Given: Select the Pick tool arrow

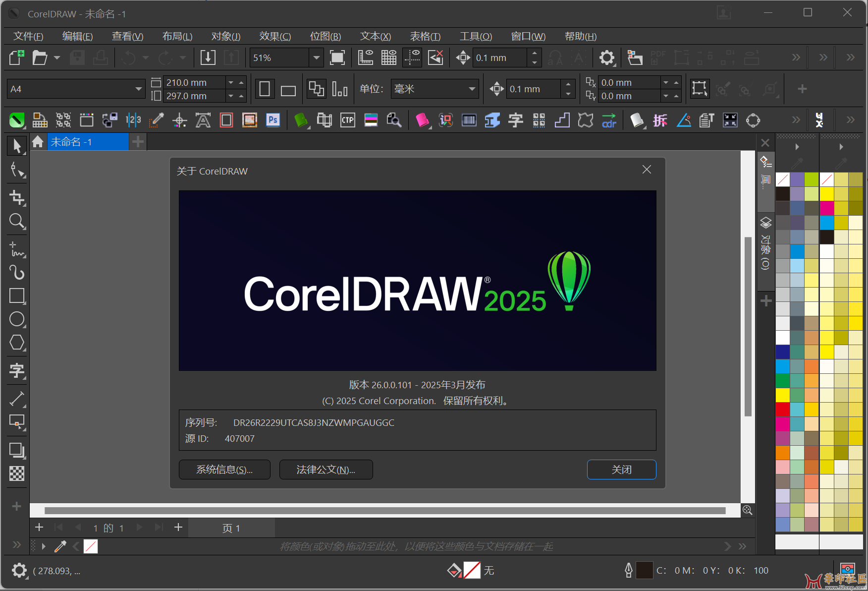Looking at the screenshot, I should click(17, 146).
